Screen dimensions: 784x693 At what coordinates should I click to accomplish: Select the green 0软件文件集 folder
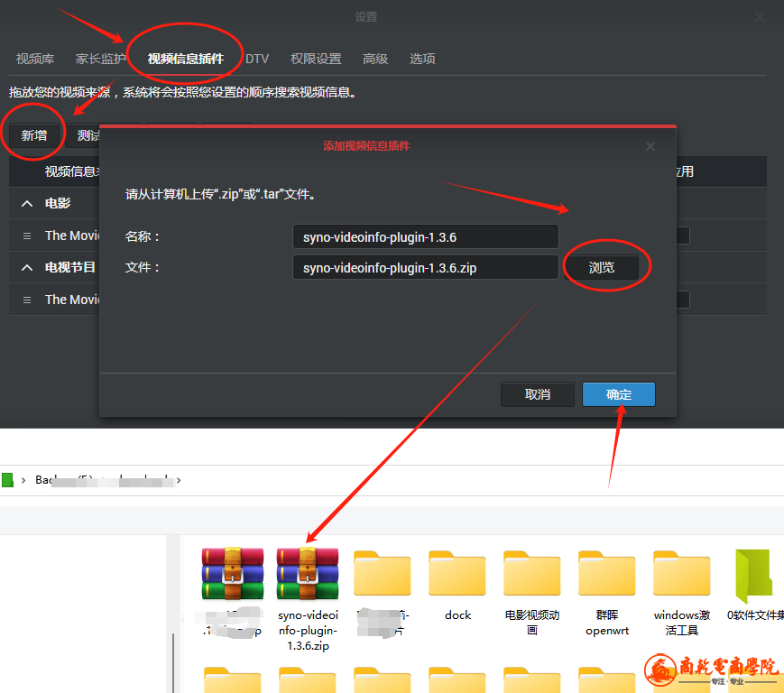tap(754, 586)
